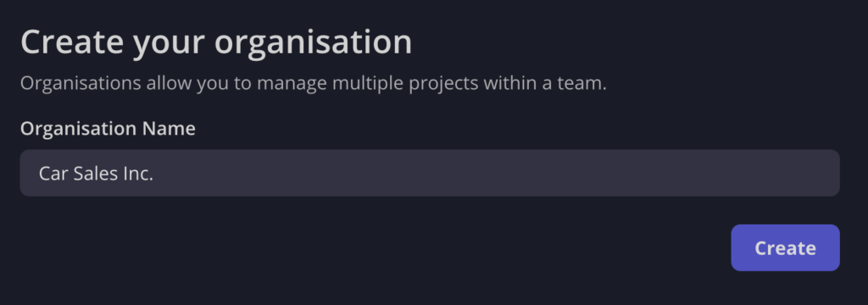Click the word 'your' in the heading
This screenshot has height=305, width=868.
(x=169, y=44)
